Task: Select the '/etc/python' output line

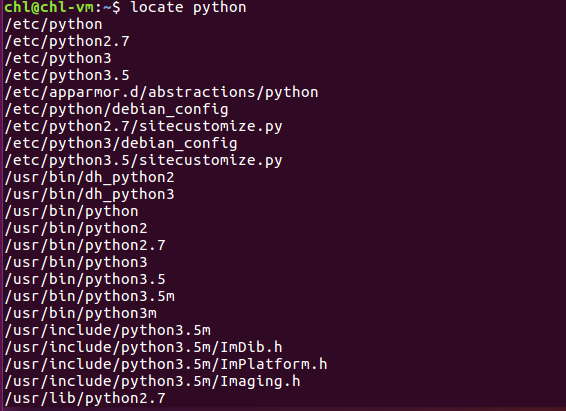Action: tap(53, 25)
